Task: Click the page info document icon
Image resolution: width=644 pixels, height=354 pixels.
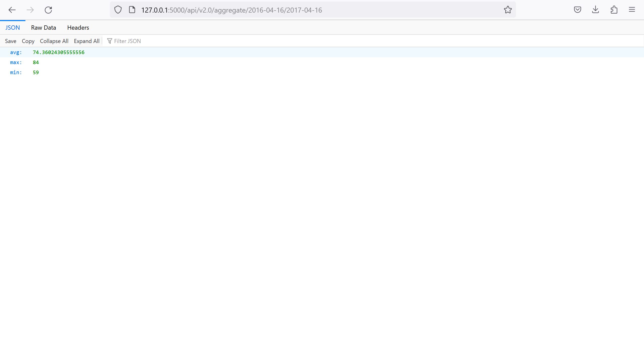Action: click(132, 10)
